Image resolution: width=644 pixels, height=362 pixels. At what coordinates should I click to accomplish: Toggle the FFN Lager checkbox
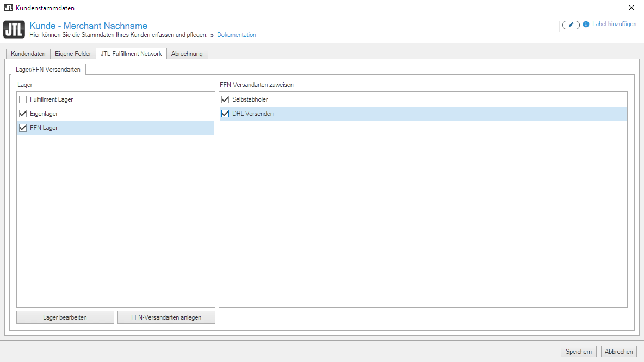coord(23,128)
